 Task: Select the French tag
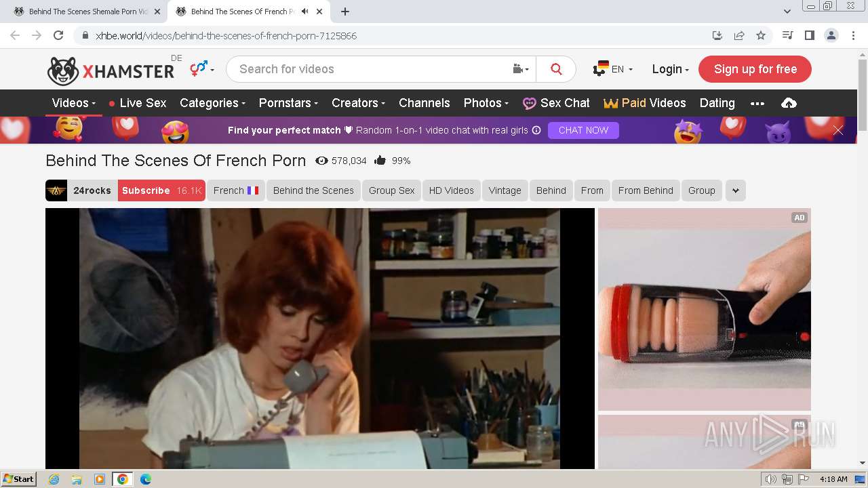point(236,190)
